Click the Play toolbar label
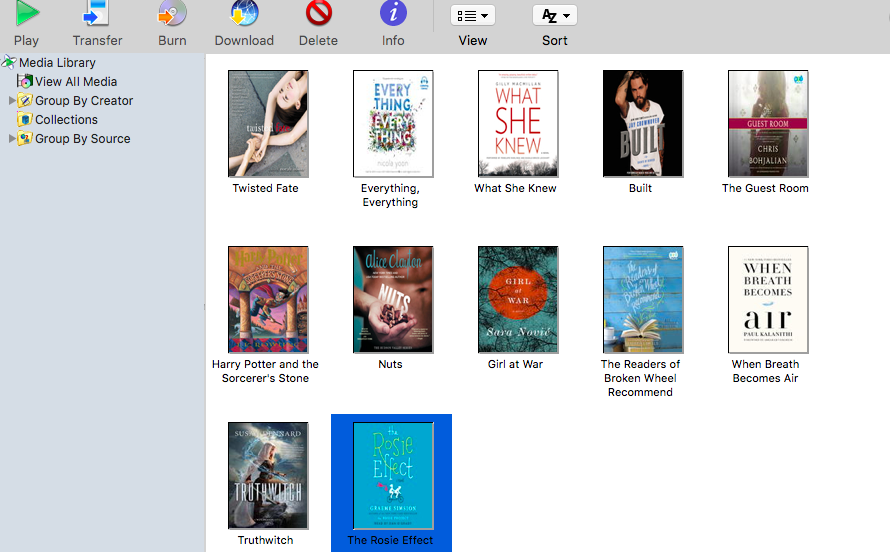This screenshot has height=552, width=890. click(x=26, y=41)
